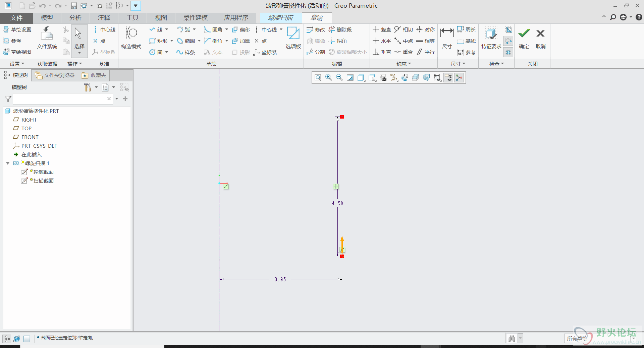Expand the 检查 (Inspect) group dropdown
Image resolution: width=644 pixels, height=348 pixels.
click(496, 64)
